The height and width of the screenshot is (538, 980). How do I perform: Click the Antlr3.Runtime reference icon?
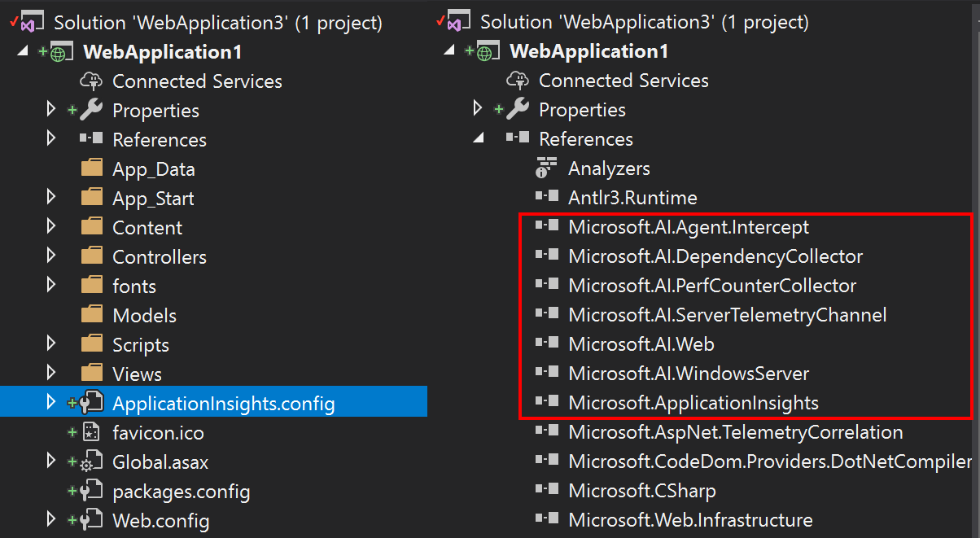[x=546, y=197]
